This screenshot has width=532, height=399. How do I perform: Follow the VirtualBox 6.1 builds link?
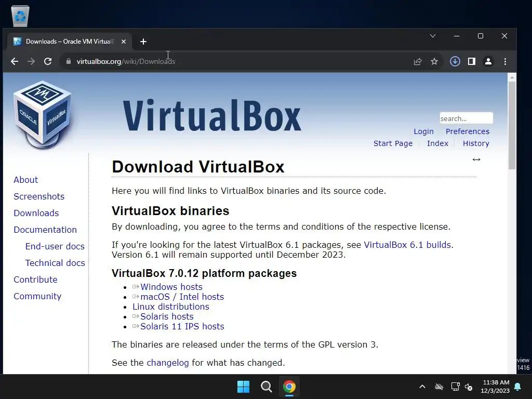click(407, 245)
